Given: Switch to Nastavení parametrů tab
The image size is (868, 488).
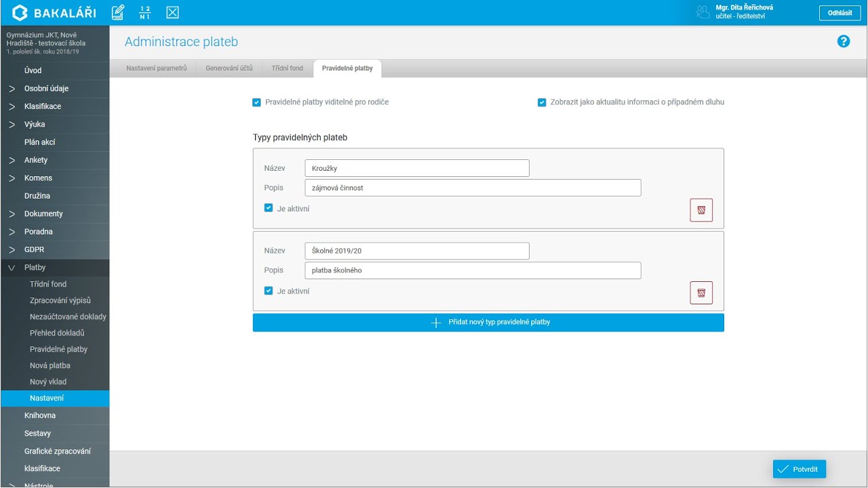Looking at the screenshot, I should pyautogui.click(x=157, y=68).
